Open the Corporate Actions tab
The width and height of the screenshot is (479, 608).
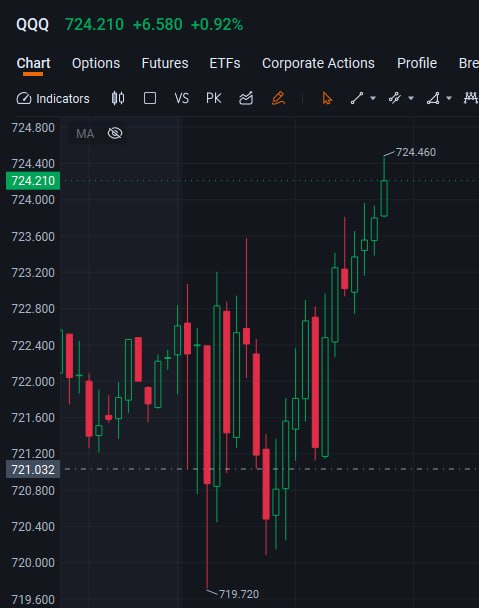pyautogui.click(x=318, y=63)
